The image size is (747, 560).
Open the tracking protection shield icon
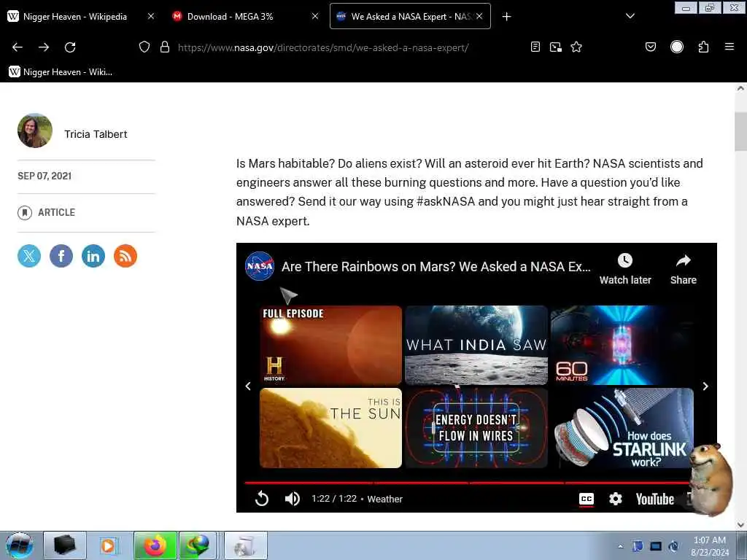[144, 47]
